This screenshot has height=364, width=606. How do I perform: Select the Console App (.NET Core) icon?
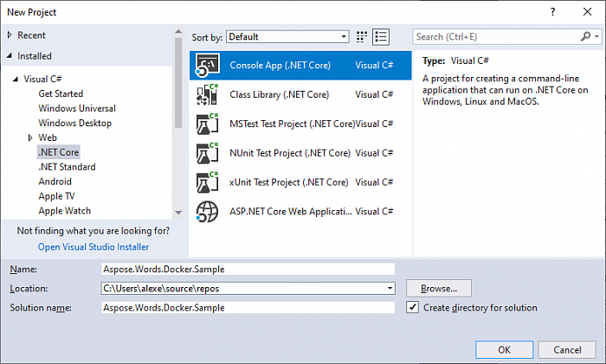coord(208,65)
